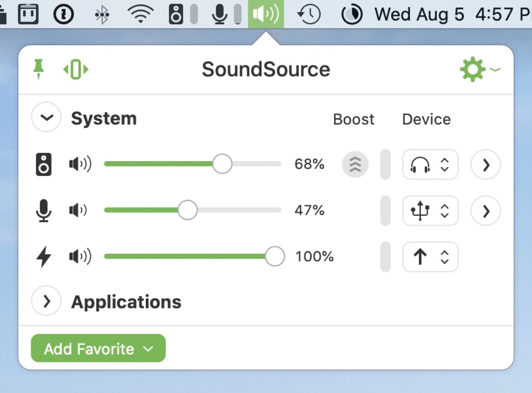The width and height of the screenshot is (532, 393).
Task: Enable Magic Boost for the output device
Action: [355, 164]
